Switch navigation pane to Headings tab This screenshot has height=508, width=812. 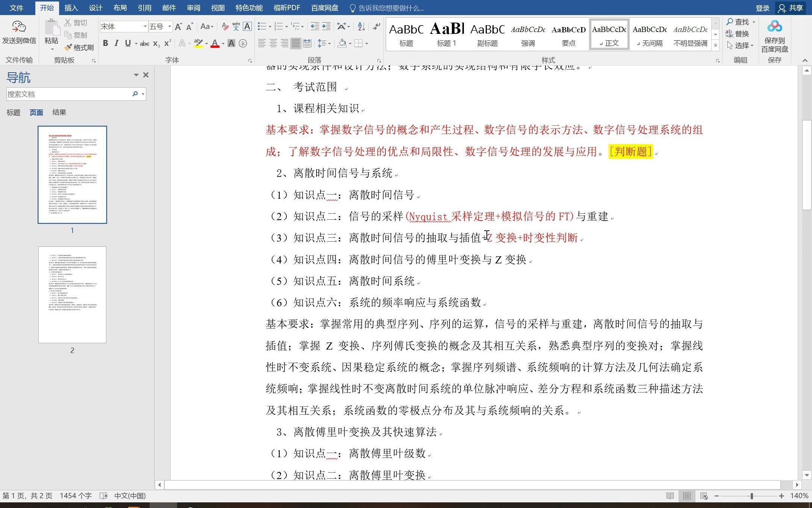[x=14, y=113]
